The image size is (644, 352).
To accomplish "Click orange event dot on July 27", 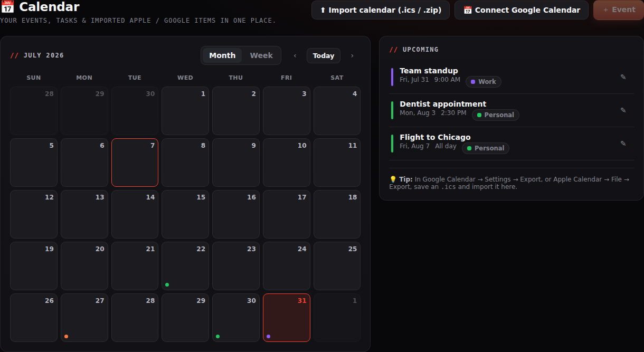I will pyautogui.click(x=66, y=337).
